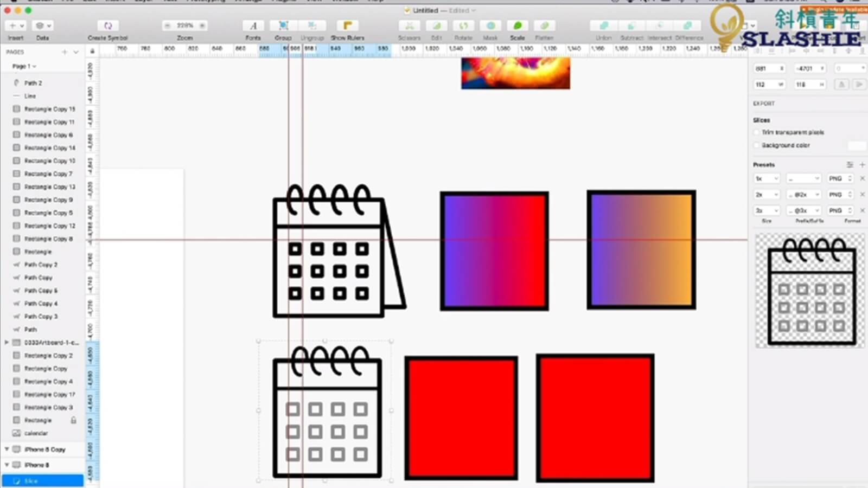This screenshot has width=868, height=488.
Task: Add a new export preset
Action: [x=862, y=164]
